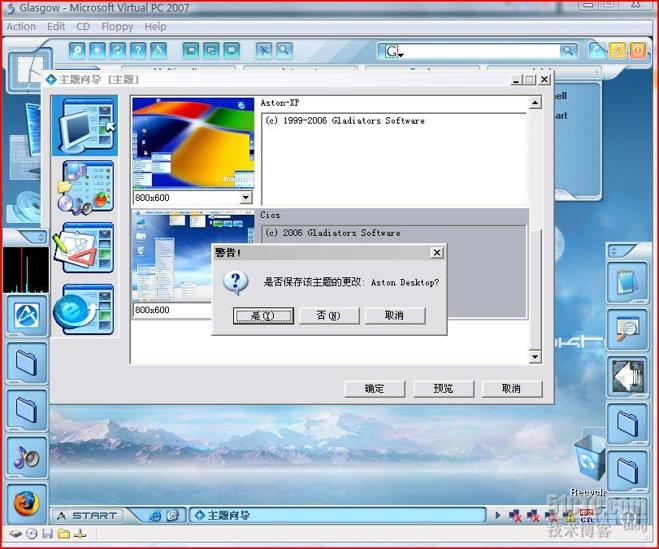
Task: Click the magnifier icon next to the pin icon
Action: tap(285, 50)
